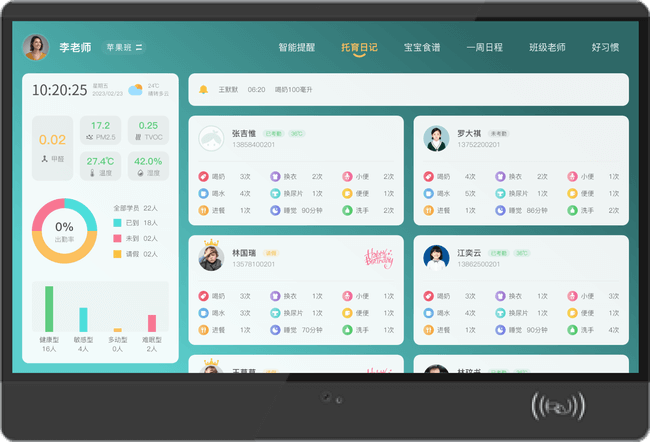Click the 已考勤 badge on 张吉惟's card
Viewport: 650px width, 442px height.
(x=273, y=133)
